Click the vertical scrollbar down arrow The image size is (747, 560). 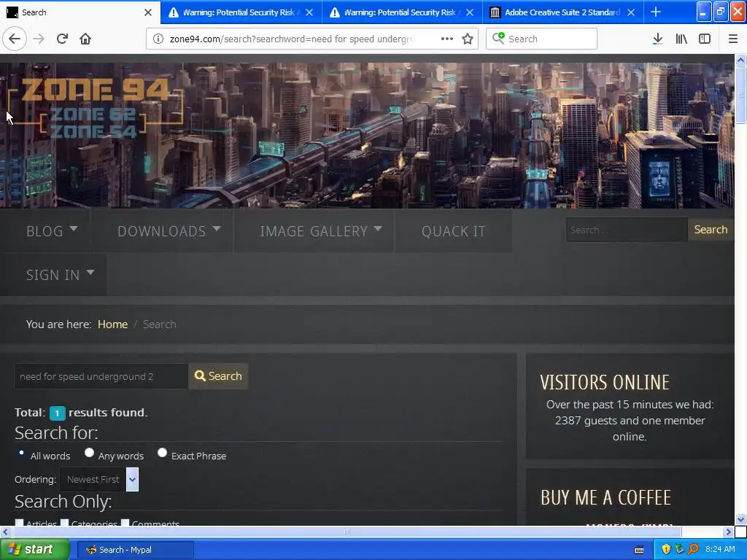(741, 519)
